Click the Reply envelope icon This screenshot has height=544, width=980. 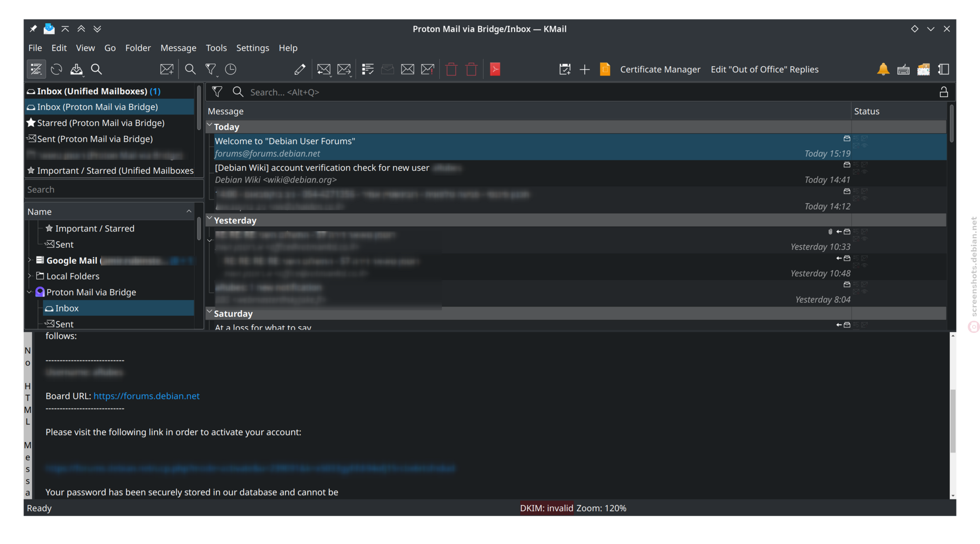[x=323, y=70]
